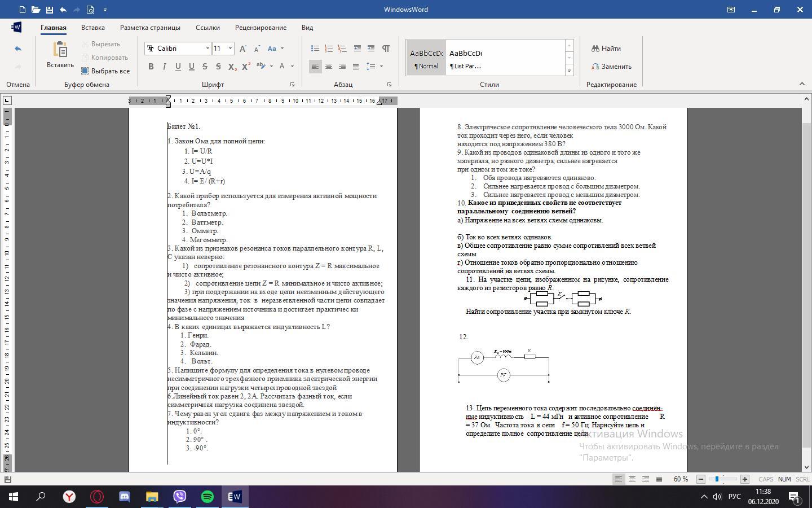Decrease paragraph indent

tap(357, 49)
